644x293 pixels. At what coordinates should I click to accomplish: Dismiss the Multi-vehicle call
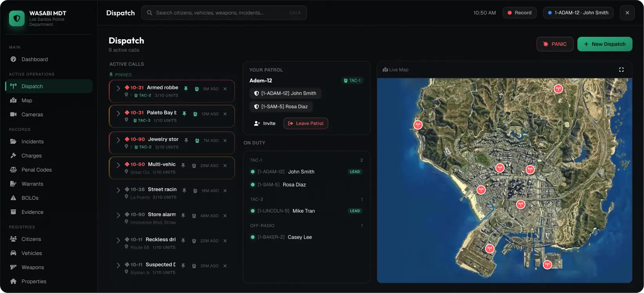point(225,166)
